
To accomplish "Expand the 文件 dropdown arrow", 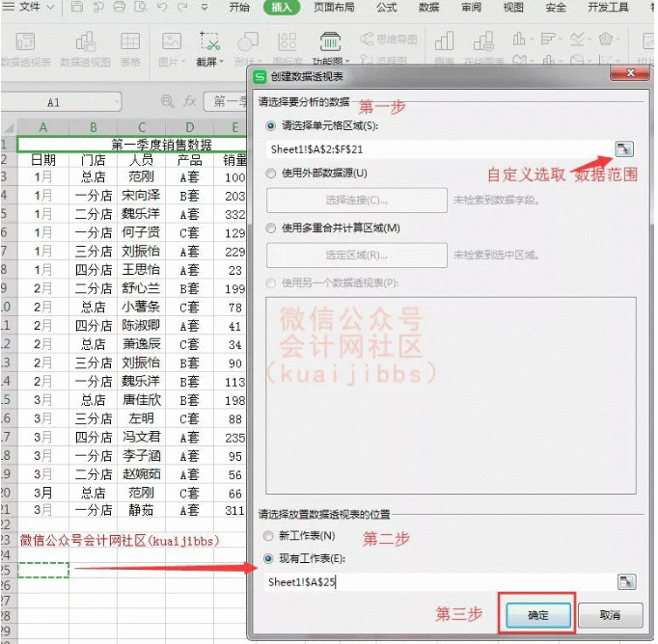I will [x=50, y=7].
